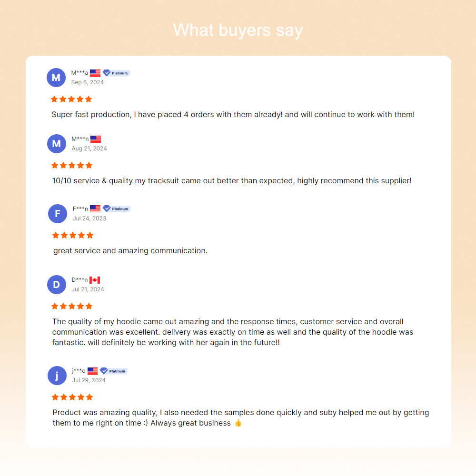The height and width of the screenshot is (476, 476).
Task: Click the M avatar beside M***n
Action: click(57, 144)
